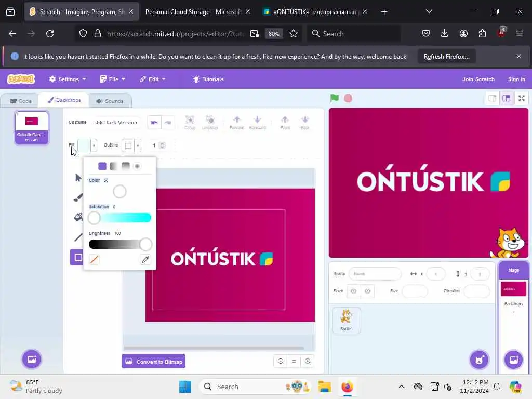This screenshot has width=532, height=399.
Task: Select the Sprite1 thumbnail
Action: click(x=347, y=321)
